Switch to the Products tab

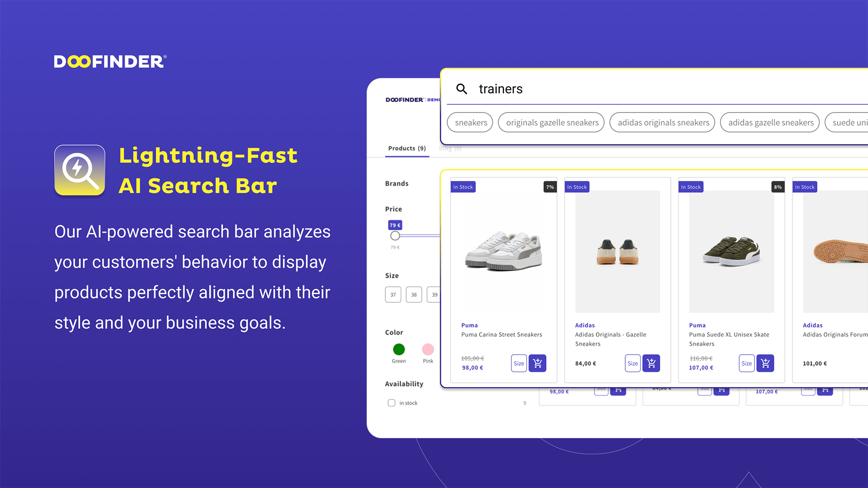[406, 148]
